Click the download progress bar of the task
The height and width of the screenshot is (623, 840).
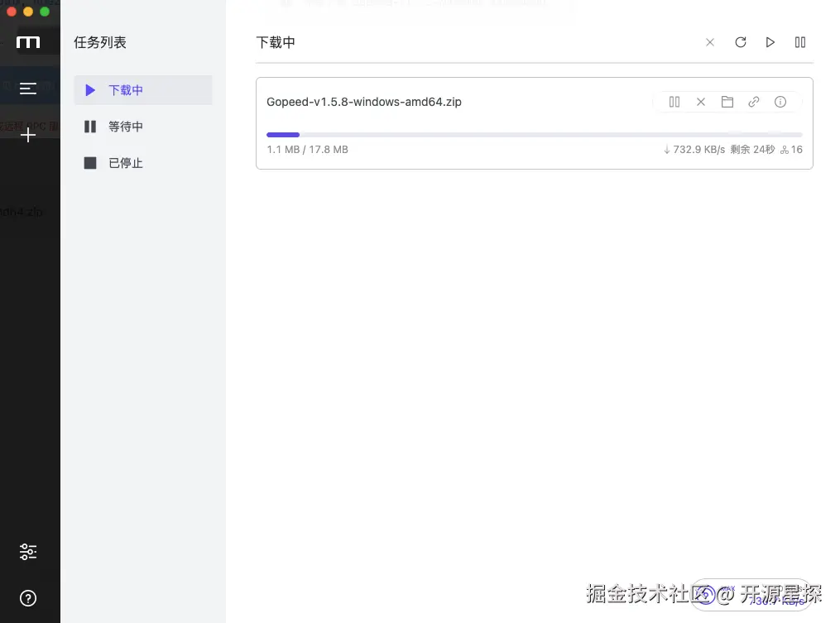[x=534, y=134]
